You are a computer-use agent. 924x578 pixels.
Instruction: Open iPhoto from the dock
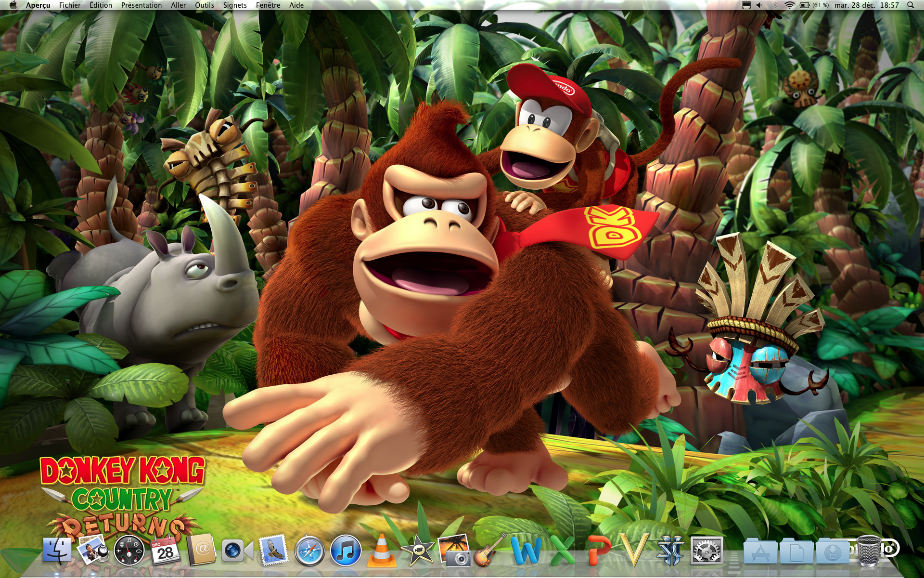[x=454, y=551]
